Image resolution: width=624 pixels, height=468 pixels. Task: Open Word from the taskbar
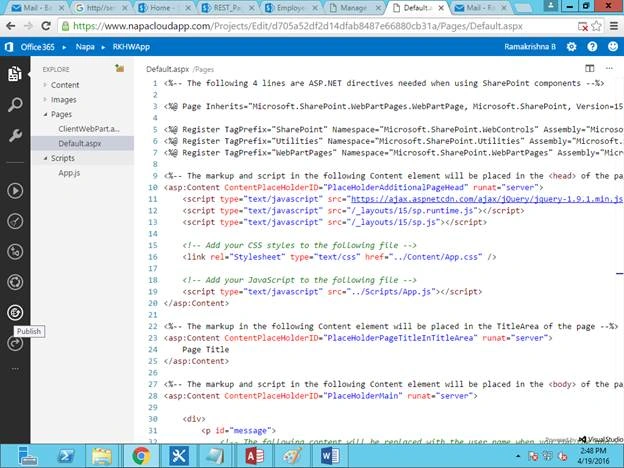[x=329, y=456]
